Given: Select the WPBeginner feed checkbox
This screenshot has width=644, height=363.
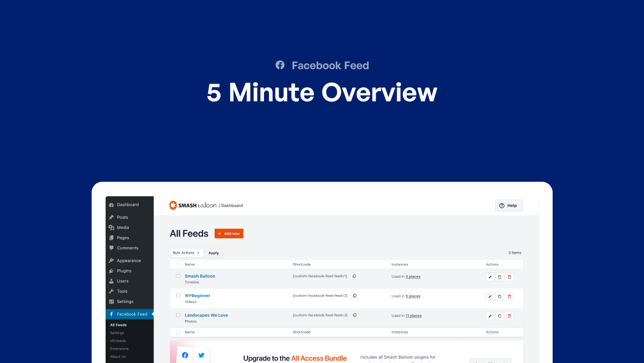Looking at the screenshot, I should tap(178, 295).
